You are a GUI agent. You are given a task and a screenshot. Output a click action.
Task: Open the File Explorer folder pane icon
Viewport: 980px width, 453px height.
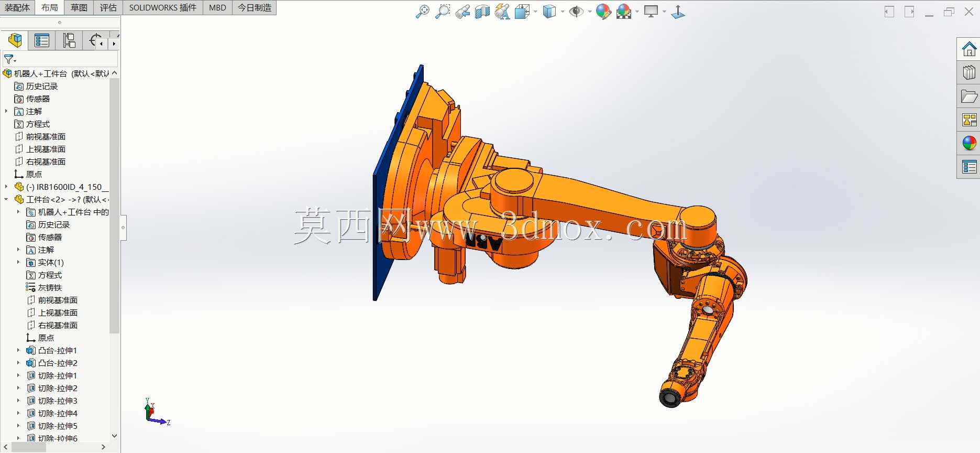coord(969,96)
